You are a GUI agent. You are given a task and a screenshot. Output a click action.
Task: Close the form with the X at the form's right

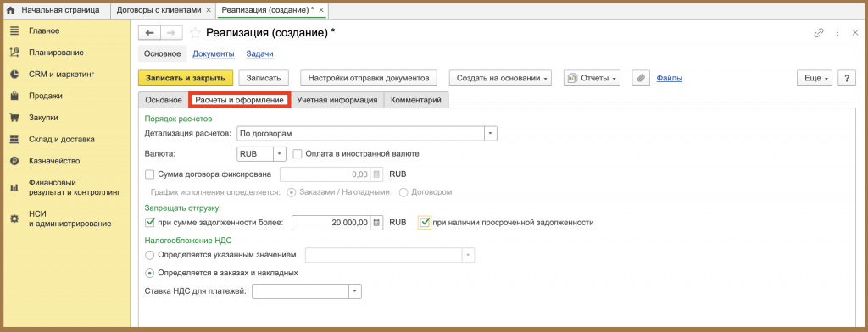tap(854, 33)
